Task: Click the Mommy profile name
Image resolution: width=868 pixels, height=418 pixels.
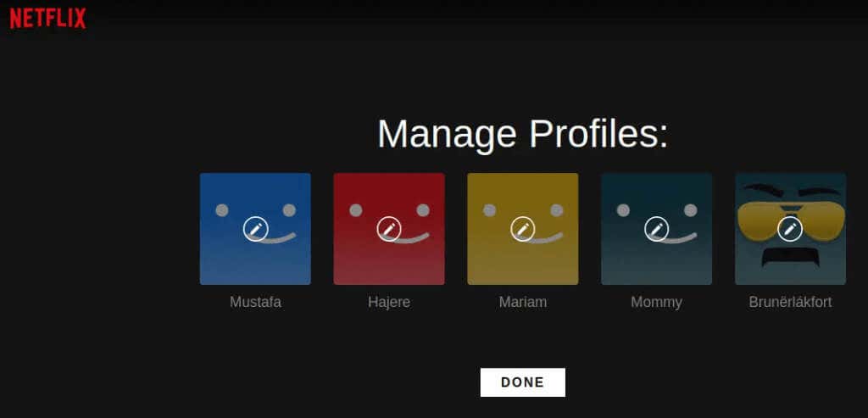Action: tap(657, 303)
